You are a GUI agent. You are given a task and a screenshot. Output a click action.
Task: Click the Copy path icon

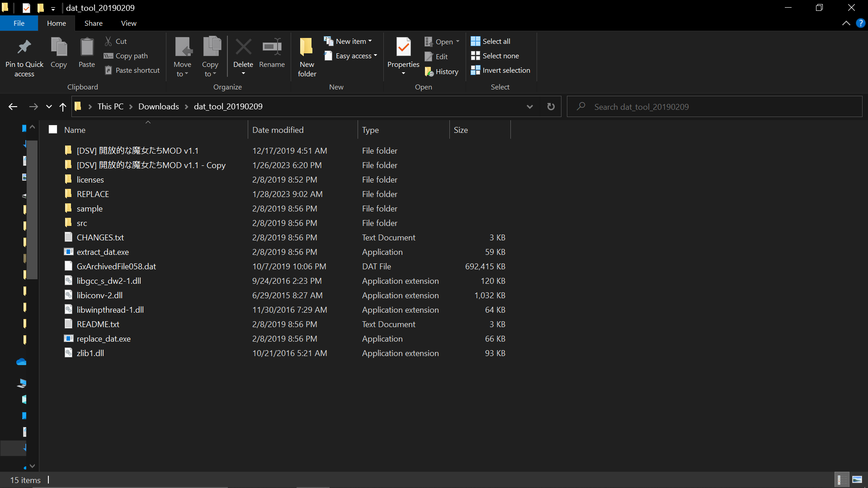(108, 56)
